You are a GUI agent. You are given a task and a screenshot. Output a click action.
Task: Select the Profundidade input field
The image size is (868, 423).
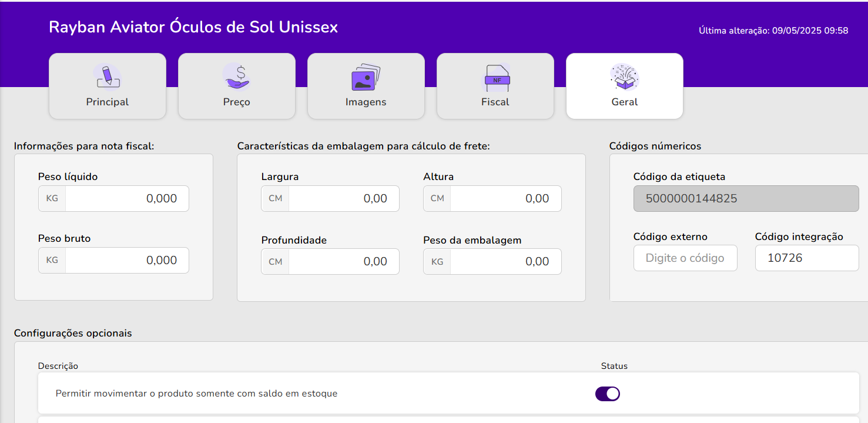pyautogui.click(x=344, y=262)
